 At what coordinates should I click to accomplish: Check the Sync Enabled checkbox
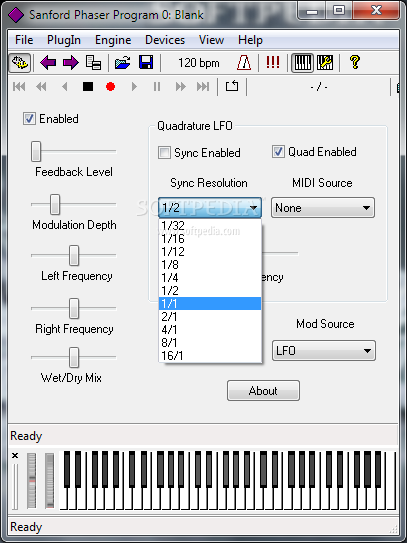(164, 153)
